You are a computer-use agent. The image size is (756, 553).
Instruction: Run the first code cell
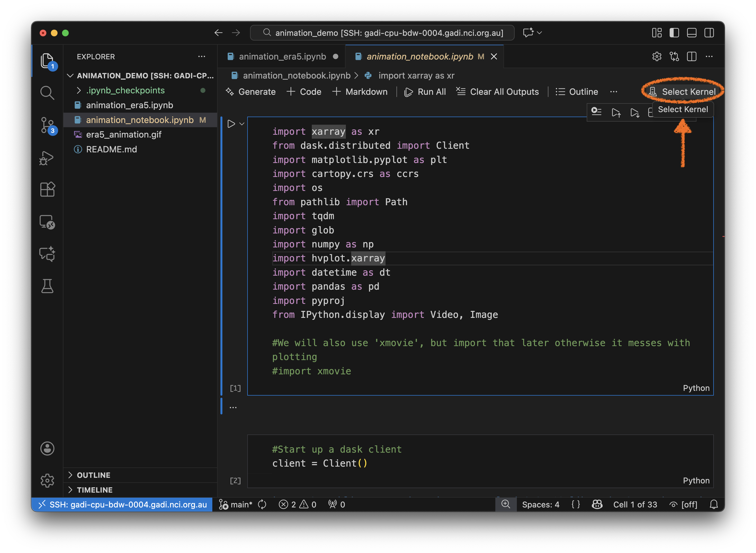[231, 124]
